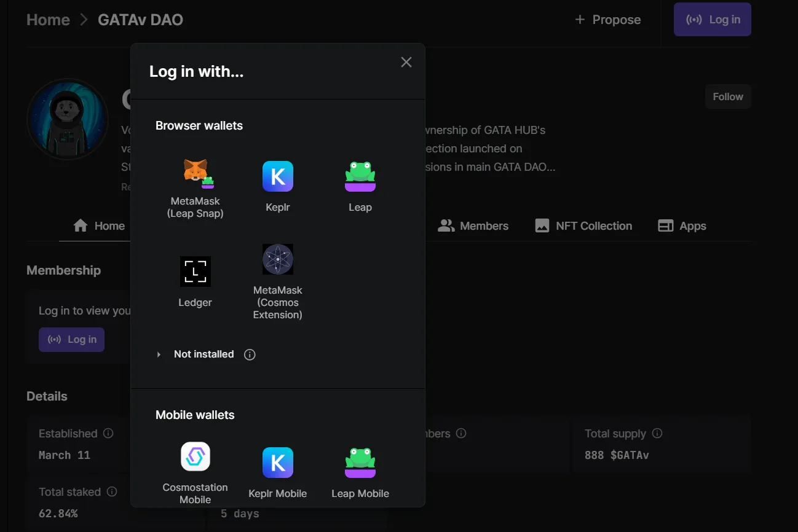Pick Keplr Mobile wallet
Viewport: 798px width, 532px height.
[278, 472]
